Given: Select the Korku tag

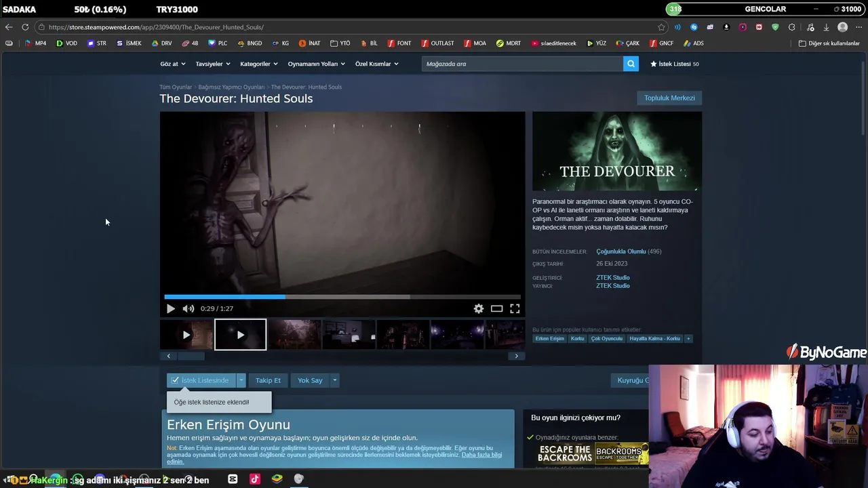Looking at the screenshot, I should pyautogui.click(x=578, y=338).
